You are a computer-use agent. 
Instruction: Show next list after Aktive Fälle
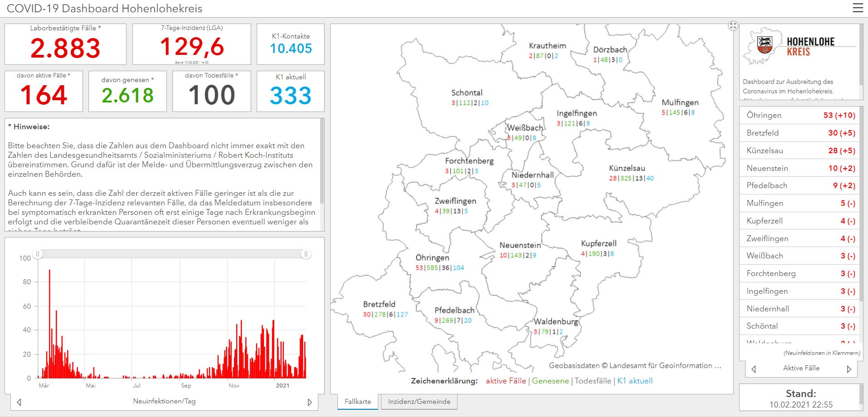tap(849, 369)
